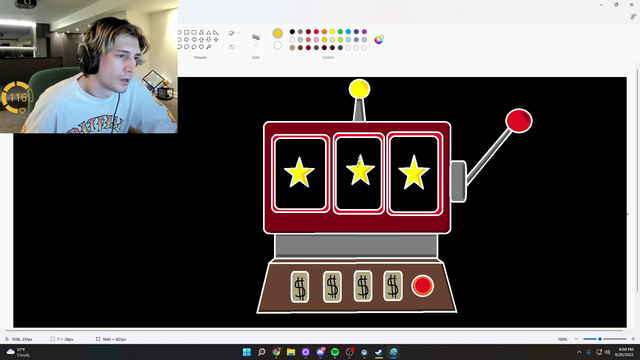Image resolution: width=640 pixels, height=360 pixels.
Task: Toggle the microphone tray icon
Action: (589, 352)
